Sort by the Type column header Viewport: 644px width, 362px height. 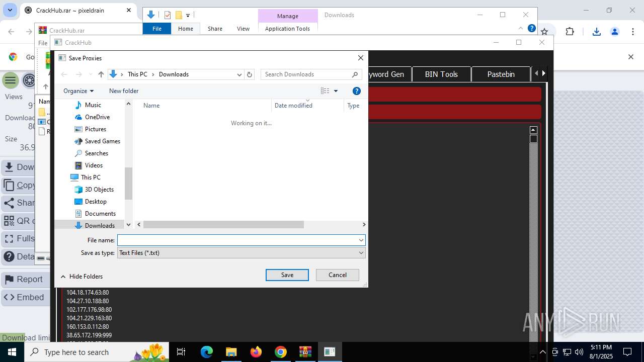coord(353,106)
